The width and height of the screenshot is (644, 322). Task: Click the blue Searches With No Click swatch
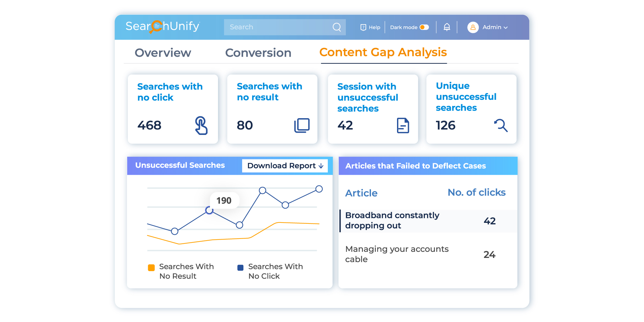(x=240, y=268)
